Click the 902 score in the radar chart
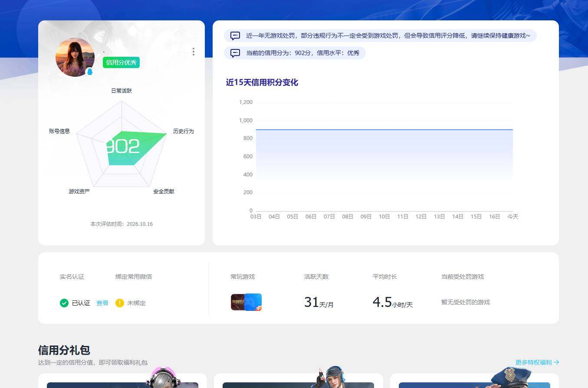The width and height of the screenshot is (588, 388). pos(122,147)
